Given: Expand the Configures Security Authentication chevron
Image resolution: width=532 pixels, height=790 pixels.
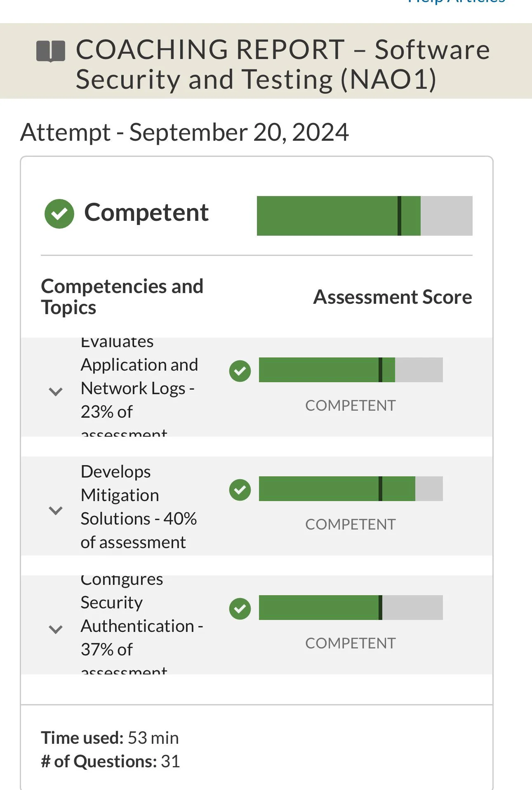Looking at the screenshot, I should (x=56, y=629).
